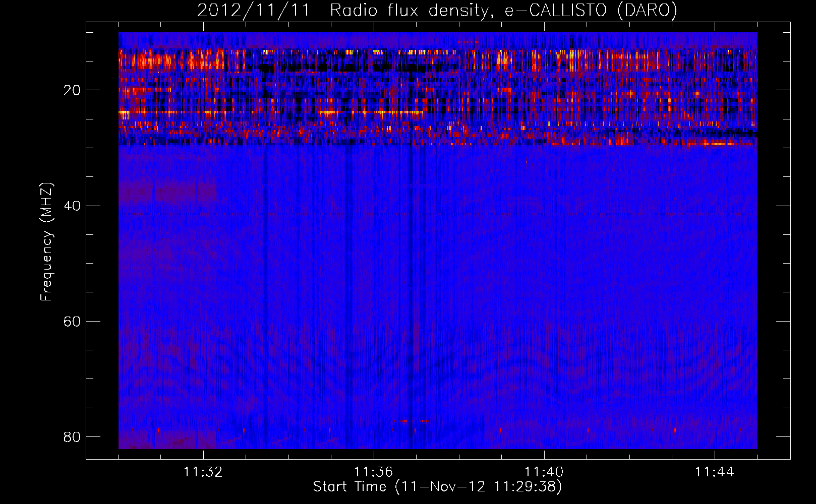Click the "80" frequency tick label
The height and width of the screenshot is (504, 816).
point(72,436)
